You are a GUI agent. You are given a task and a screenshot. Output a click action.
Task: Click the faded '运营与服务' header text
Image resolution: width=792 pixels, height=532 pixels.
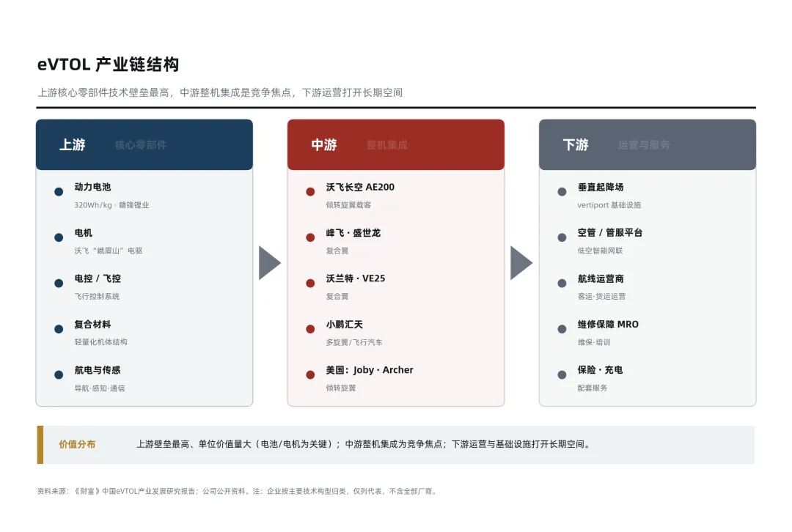tap(644, 145)
